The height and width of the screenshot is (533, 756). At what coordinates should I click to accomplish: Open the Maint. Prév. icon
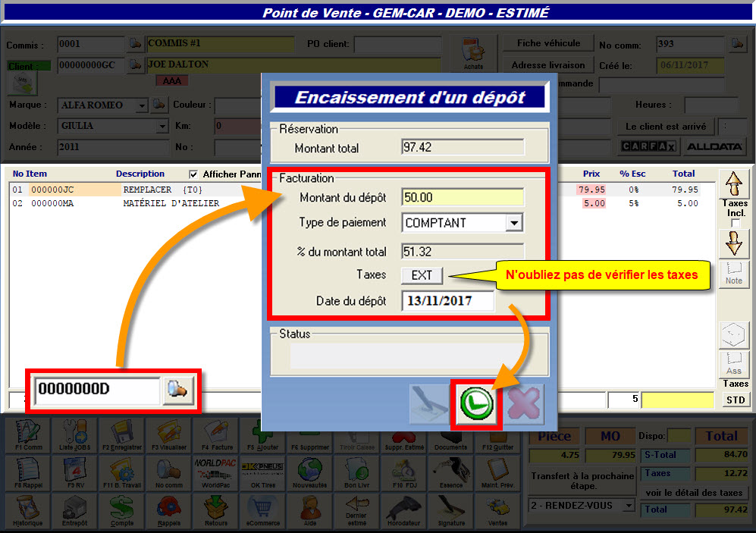click(x=497, y=473)
